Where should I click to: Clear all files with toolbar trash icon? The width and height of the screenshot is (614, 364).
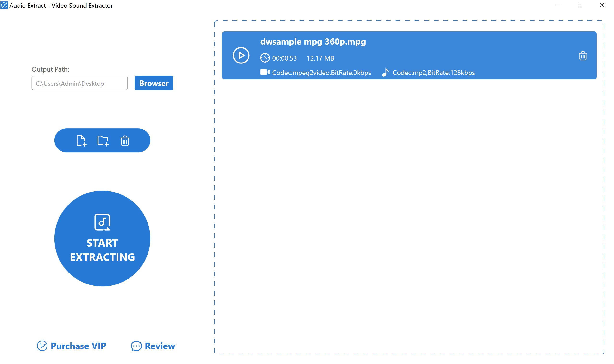coord(125,141)
